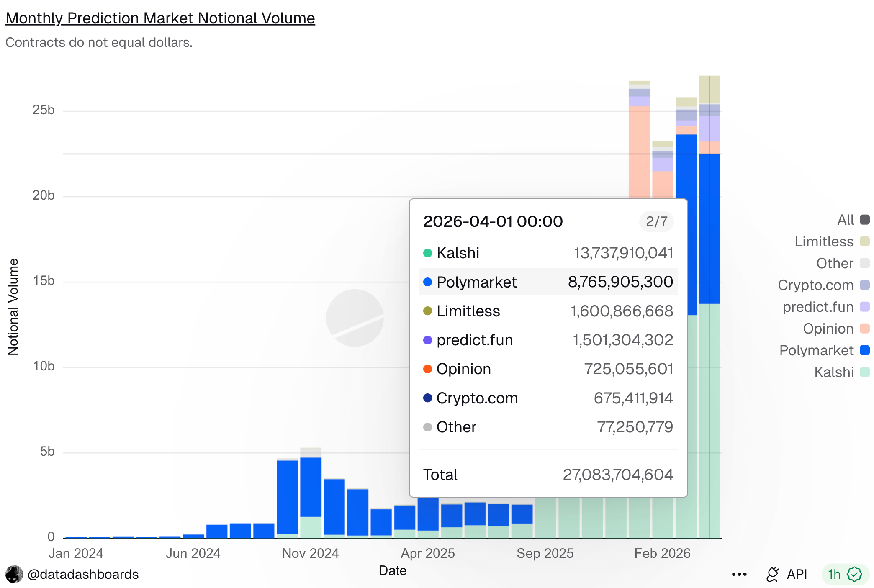Viewport: 874px width, 588px height.
Task: Click the purple predict.fun dot in the tooltip
Action: pyautogui.click(x=427, y=340)
